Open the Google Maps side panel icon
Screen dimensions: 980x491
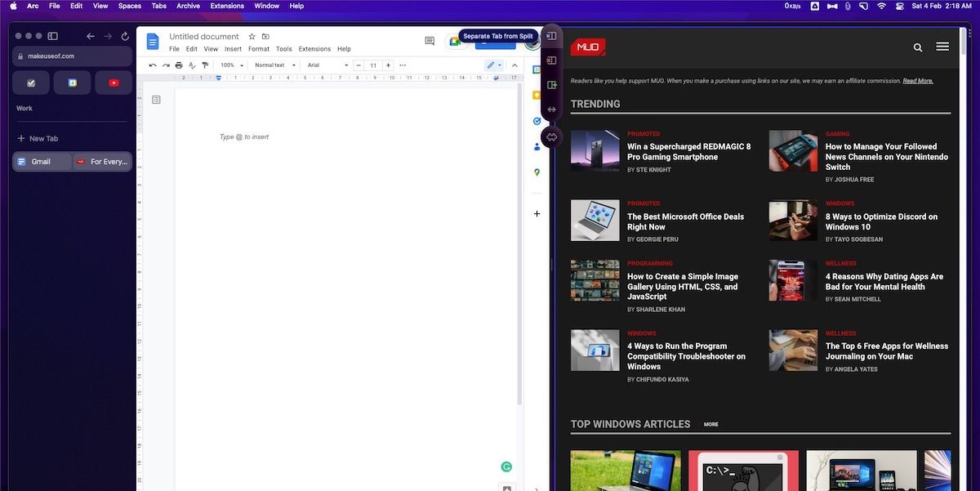(x=537, y=172)
